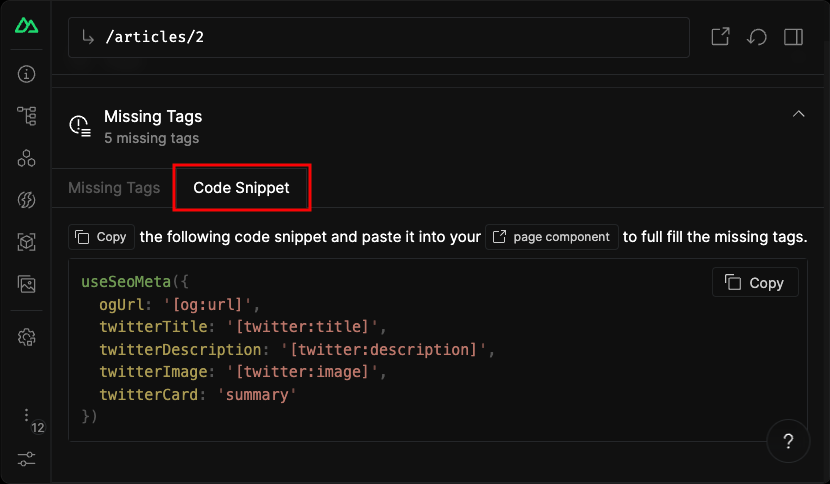The image size is (830, 484).
Task: Open the sliders options icon in sidebar
Action: point(26,459)
